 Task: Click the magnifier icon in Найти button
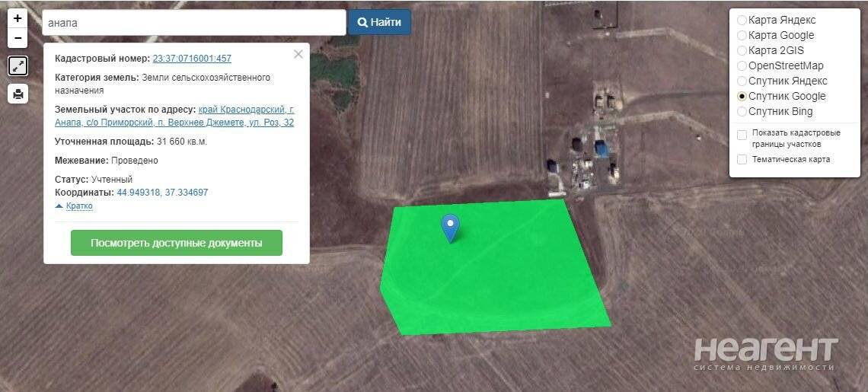[362, 23]
